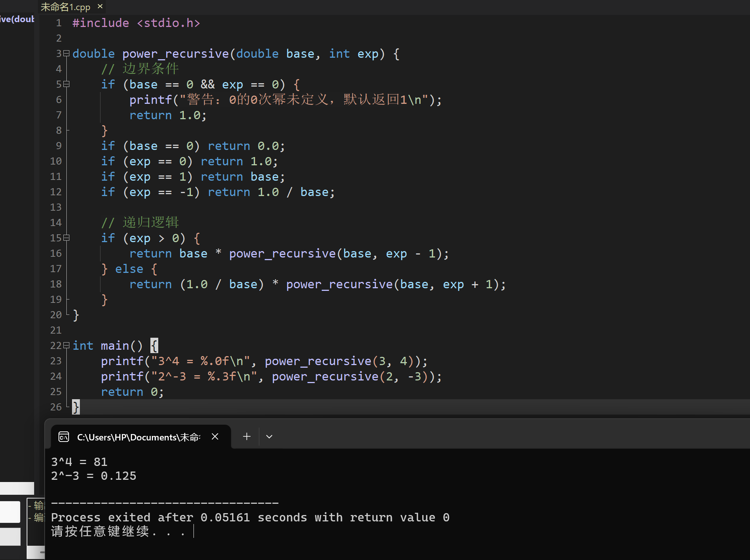Click the terminal output line 3^4 = 81

tap(79, 462)
